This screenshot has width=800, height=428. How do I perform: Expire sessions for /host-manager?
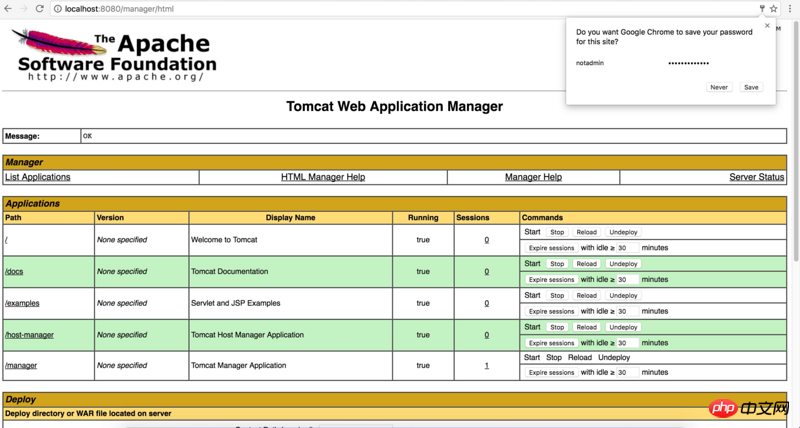[x=551, y=343]
